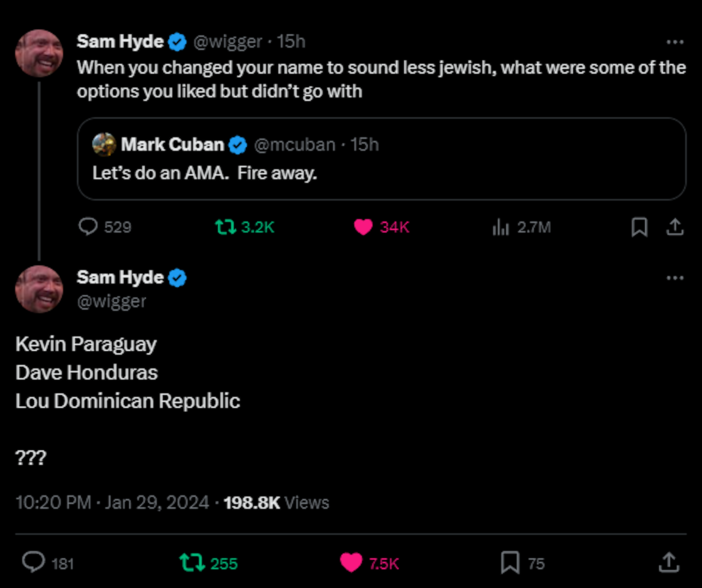Open the @wigger handle under the reply author
The height and width of the screenshot is (588, 702).
112,301
